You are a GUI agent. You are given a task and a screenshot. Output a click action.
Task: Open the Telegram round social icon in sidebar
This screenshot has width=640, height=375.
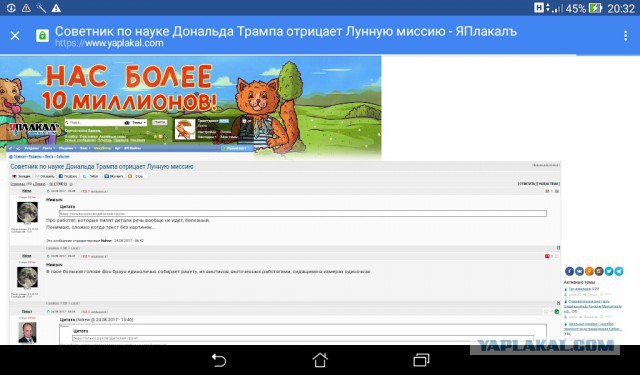pyautogui.click(x=619, y=271)
